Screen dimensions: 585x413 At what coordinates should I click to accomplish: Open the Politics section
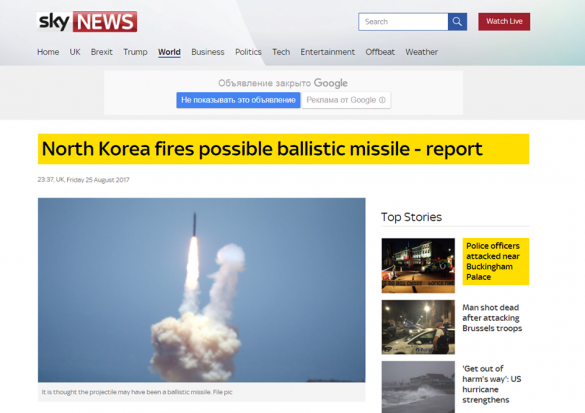click(x=248, y=52)
